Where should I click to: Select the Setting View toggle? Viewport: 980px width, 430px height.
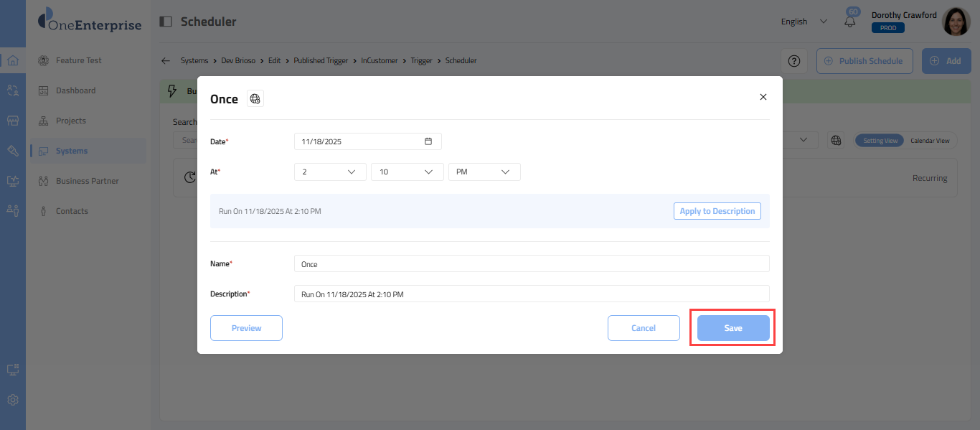(880, 141)
